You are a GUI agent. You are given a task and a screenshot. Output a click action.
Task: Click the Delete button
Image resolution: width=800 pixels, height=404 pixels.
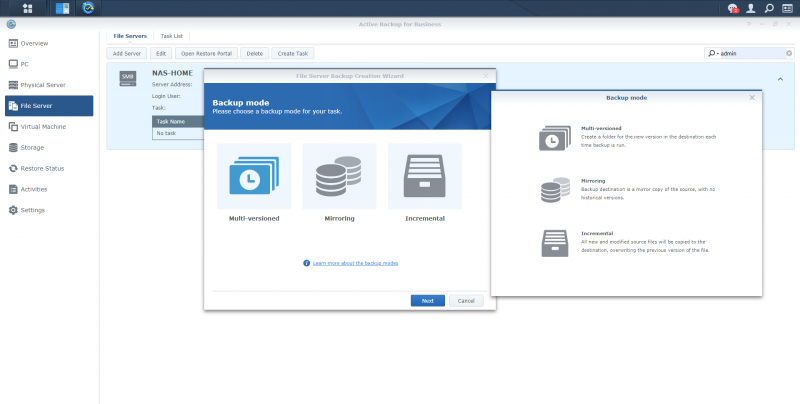tap(255, 54)
